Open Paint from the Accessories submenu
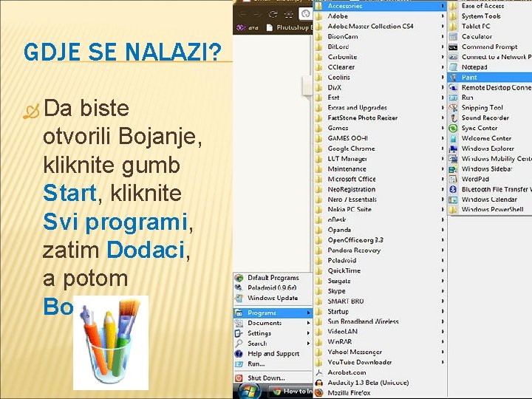Viewport: 532px width, 399px height. coord(490,78)
